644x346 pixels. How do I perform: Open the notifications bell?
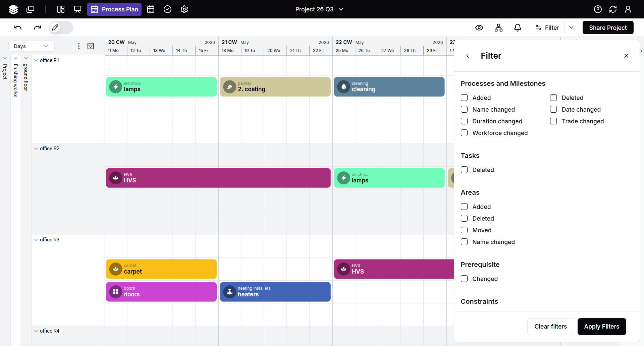click(518, 28)
